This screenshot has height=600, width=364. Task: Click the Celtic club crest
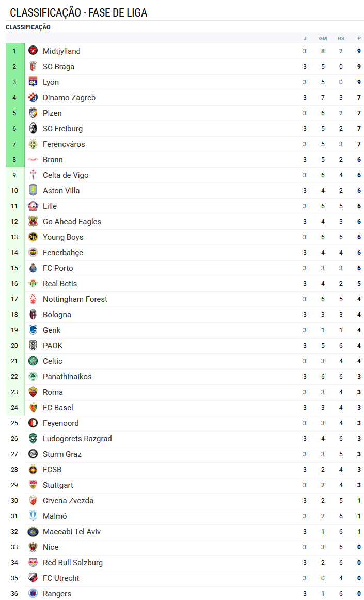33,361
